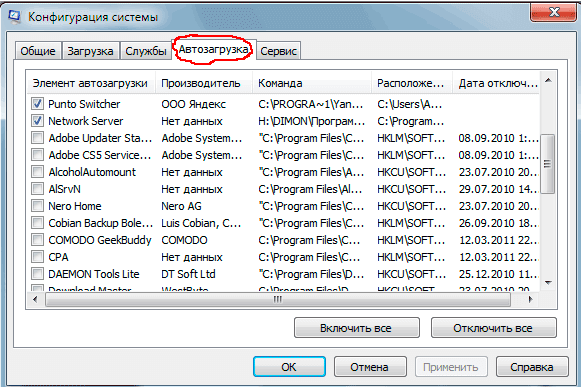Screen dimensions: 581x387
Task: Click the 26.09.2010 18.. date cell
Action: [499, 223]
